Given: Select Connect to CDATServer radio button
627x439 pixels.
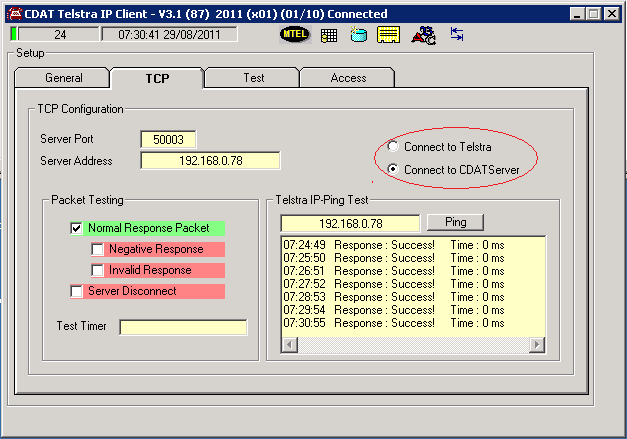Looking at the screenshot, I should pos(393,169).
